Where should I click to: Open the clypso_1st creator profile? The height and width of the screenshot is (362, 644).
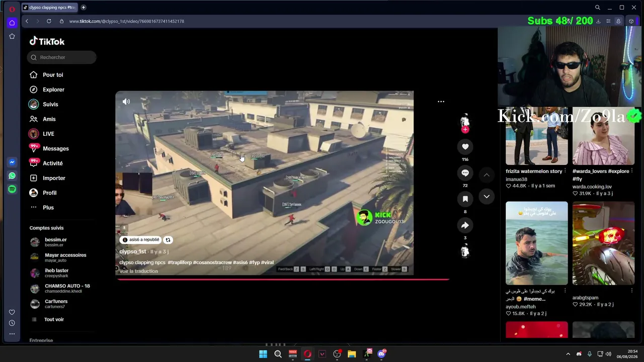(x=133, y=251)
